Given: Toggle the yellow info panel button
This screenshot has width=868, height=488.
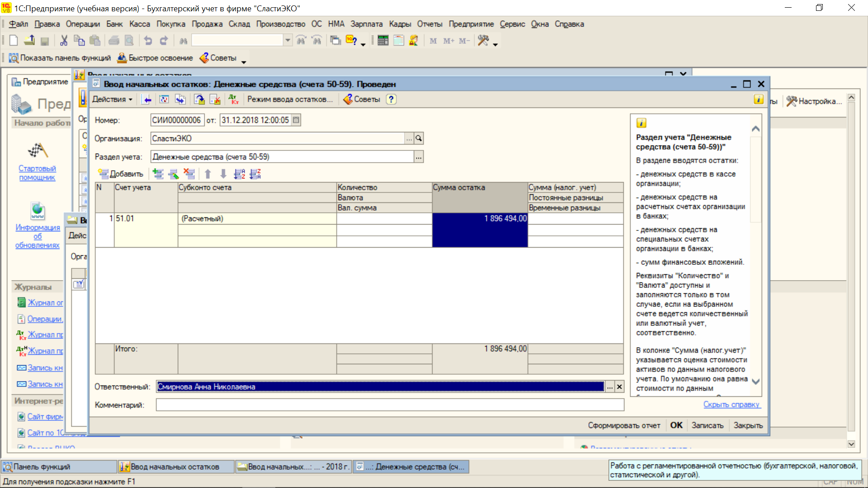Looking at the screenshot, I should (x=759, y=99).
